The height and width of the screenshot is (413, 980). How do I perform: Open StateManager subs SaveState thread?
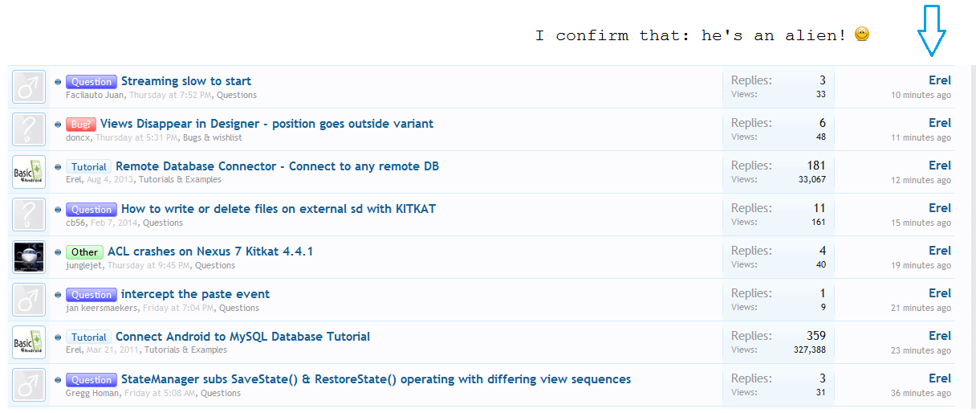(x=376, y=379)
